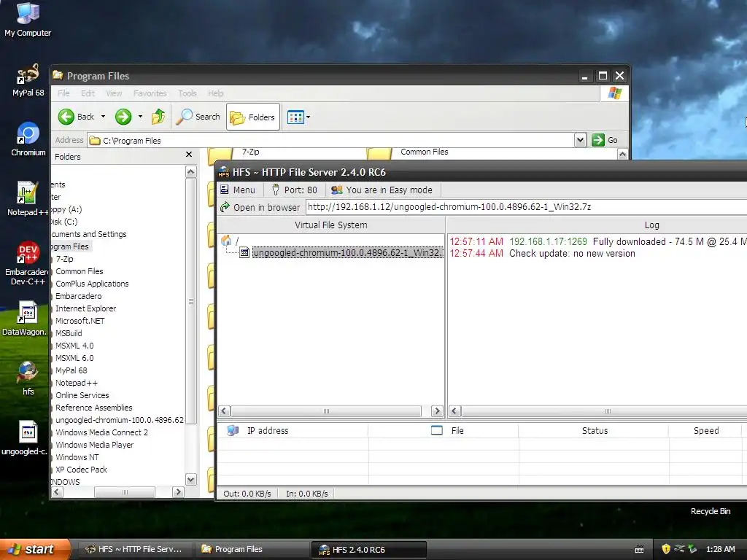Click Open in browser in HFS

[260, 207]
